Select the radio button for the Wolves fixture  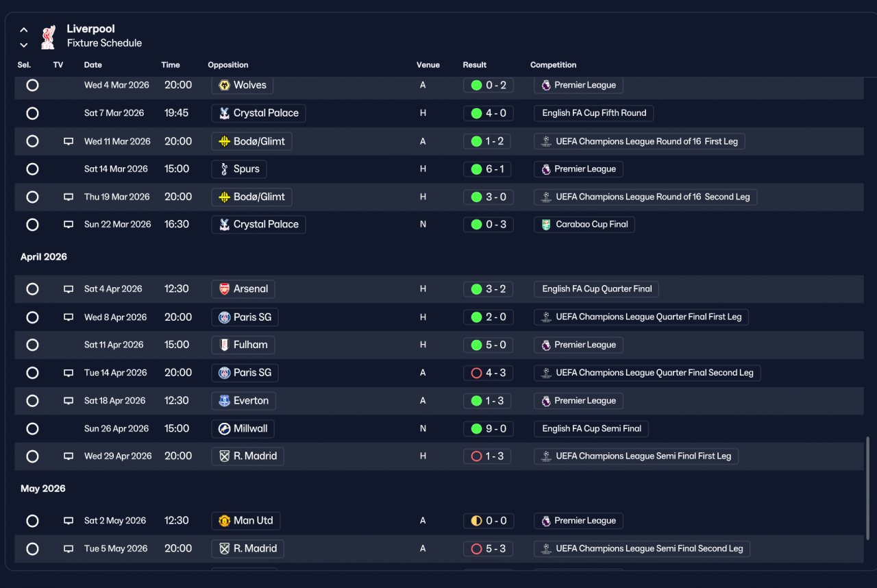[32, 85]
